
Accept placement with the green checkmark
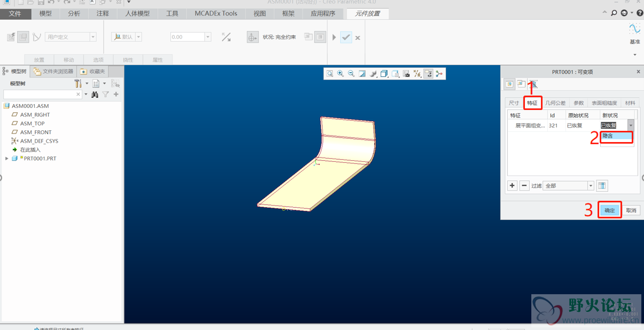pyautogui.click(x=346, y=37)
